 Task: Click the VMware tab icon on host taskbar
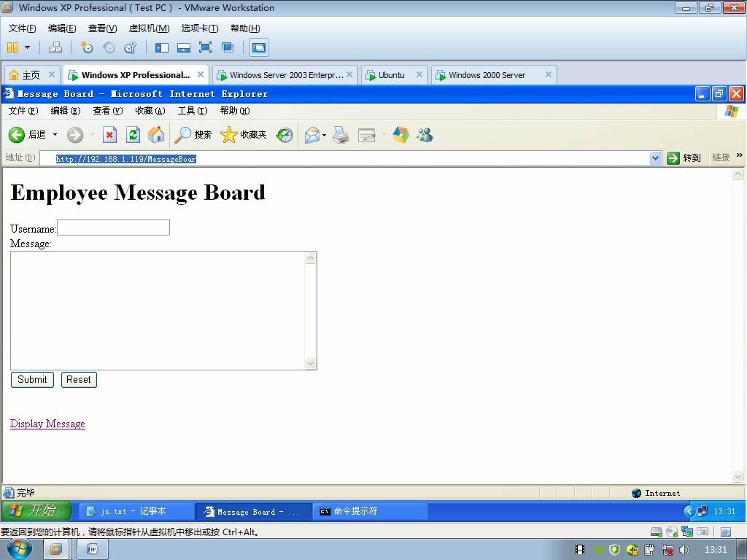(55, 550)
